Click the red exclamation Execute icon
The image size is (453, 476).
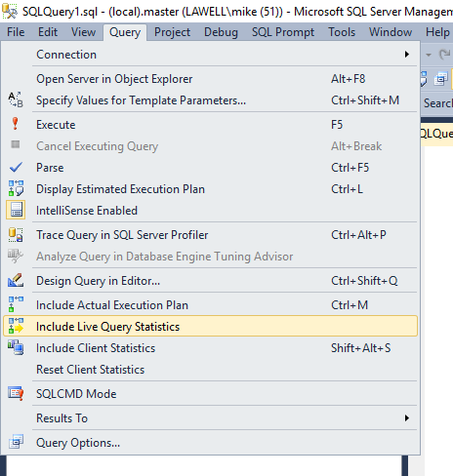[x=15, y=124]
